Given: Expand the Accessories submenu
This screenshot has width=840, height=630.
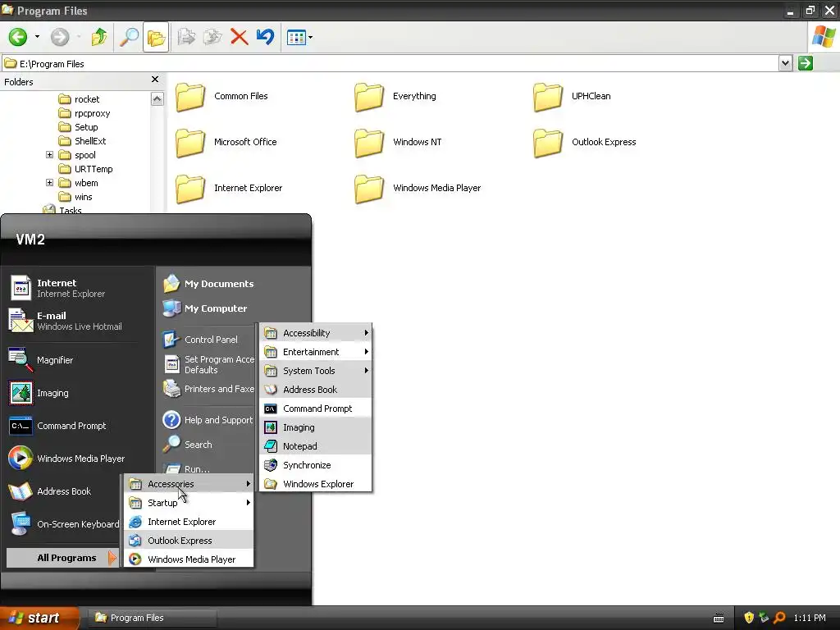Looking at the screenshot, I should (190, 484).
